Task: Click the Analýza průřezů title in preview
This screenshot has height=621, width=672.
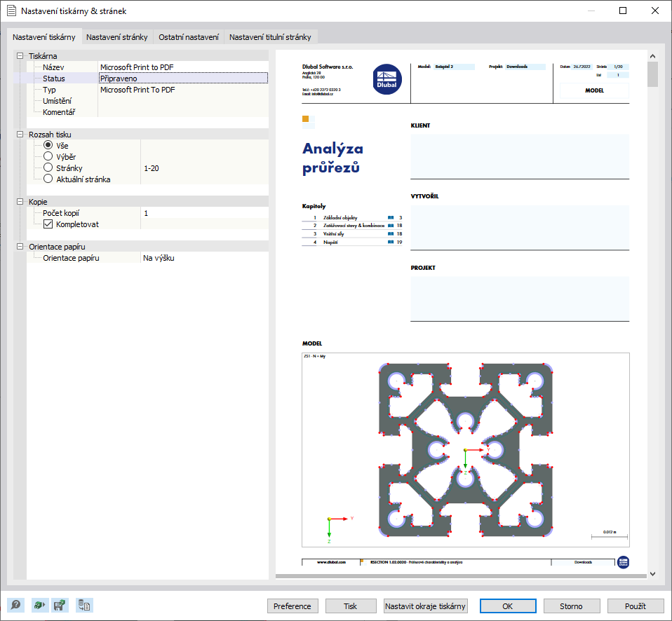Action: 332,158
